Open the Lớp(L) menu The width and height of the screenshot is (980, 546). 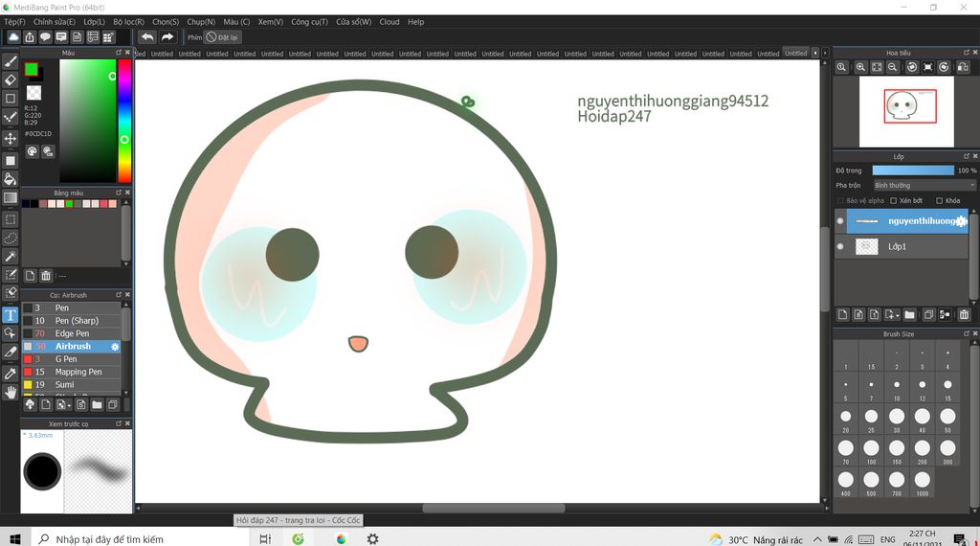[95, 22]
